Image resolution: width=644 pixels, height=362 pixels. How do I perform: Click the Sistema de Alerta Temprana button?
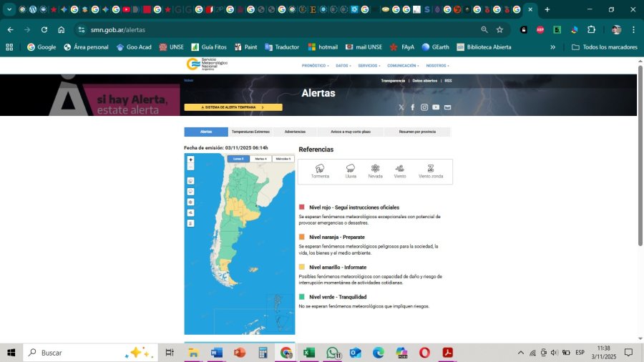click(233, 107)
